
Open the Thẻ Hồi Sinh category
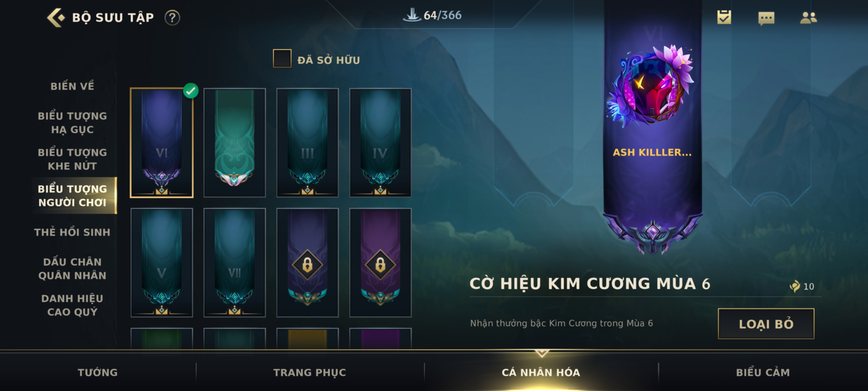click(72, 232)
